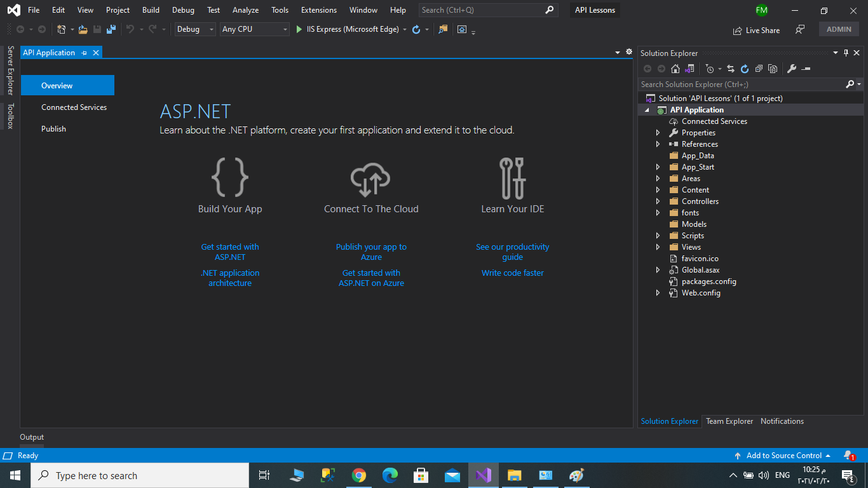
Task: Open the Extensions menu
Action: pyautogui.click(x=319, y=10)
